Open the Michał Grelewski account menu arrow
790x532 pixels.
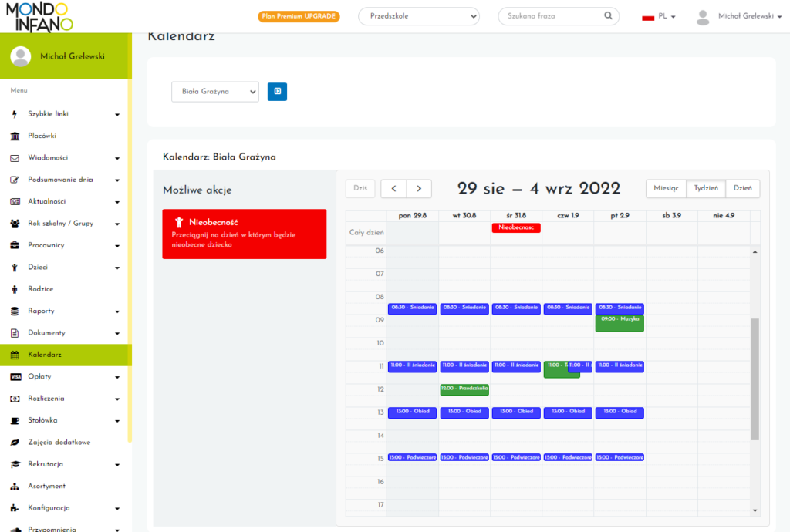click(779, 17)
